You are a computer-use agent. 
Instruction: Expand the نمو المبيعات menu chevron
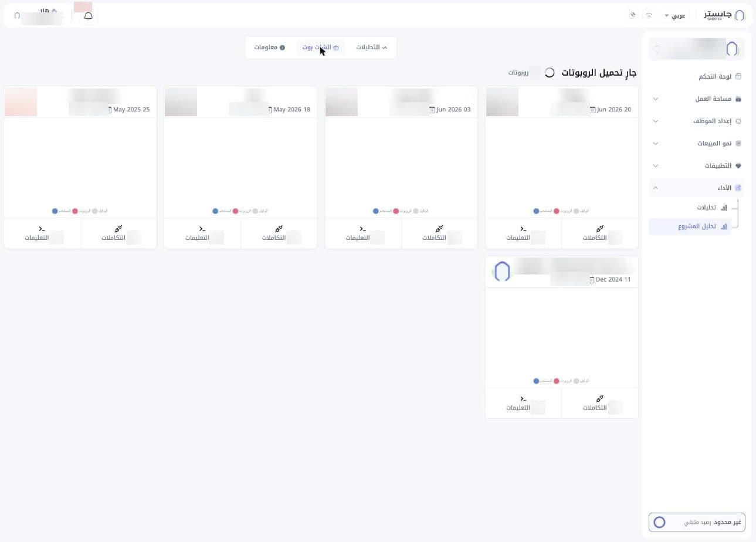(656, 143)
